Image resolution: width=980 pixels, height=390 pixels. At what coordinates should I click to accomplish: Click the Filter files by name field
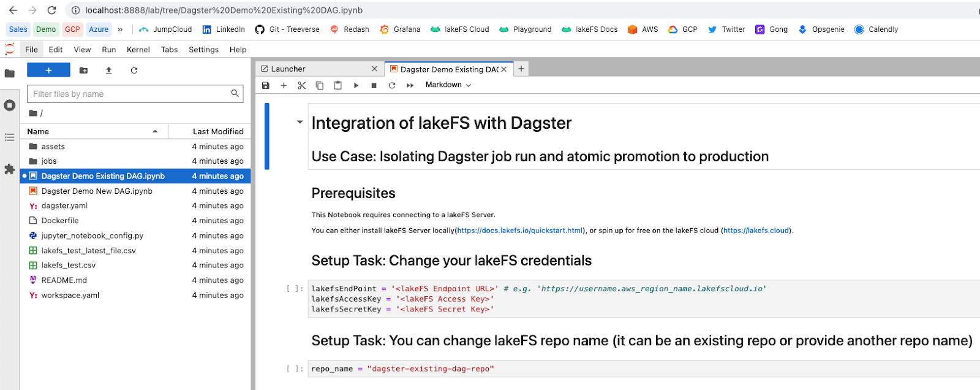pyautogui.click(x=135, y=94)
